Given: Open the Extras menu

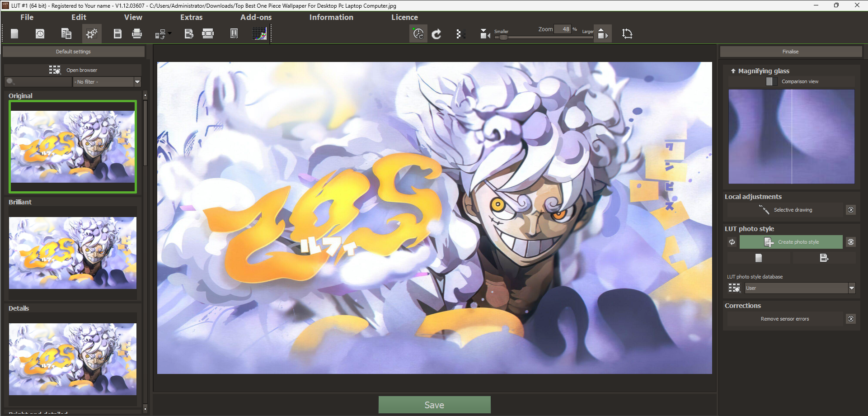Looking at the screenshot, I should [192, 17].
